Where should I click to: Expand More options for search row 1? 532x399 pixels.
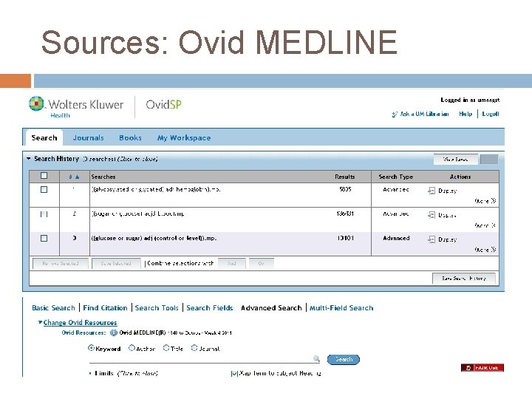click(485, 201)
